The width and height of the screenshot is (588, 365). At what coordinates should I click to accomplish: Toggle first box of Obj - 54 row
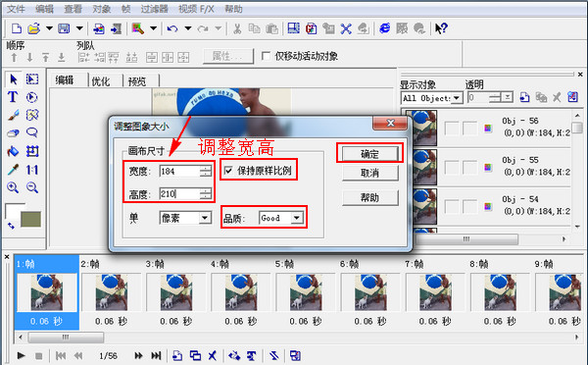pos(452,206)
